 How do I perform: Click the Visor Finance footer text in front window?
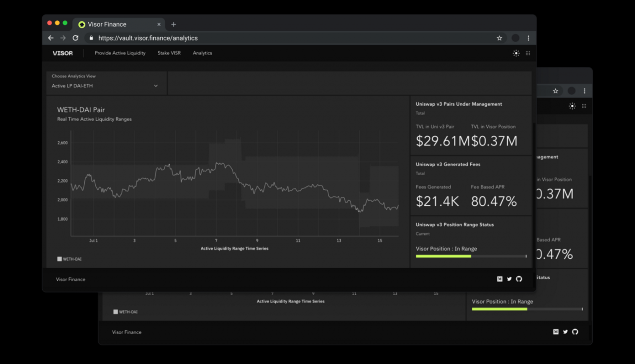70,279
